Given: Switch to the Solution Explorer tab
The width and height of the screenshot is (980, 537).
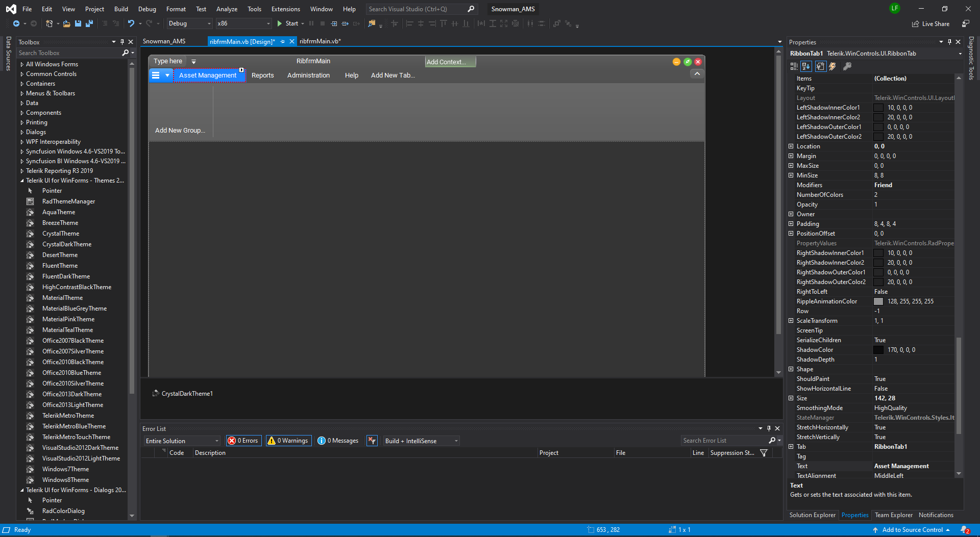Looking at the screenshot, I should coord(812,515).
